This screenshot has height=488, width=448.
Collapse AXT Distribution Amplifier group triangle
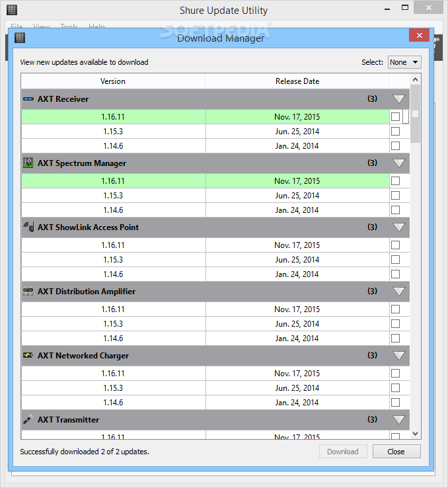coord(399,292)
